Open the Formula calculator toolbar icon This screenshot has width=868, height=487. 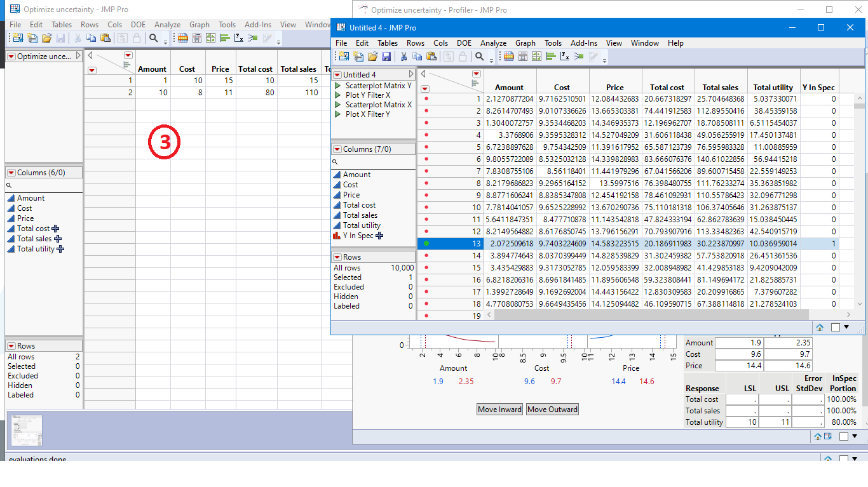coord(524,57)
